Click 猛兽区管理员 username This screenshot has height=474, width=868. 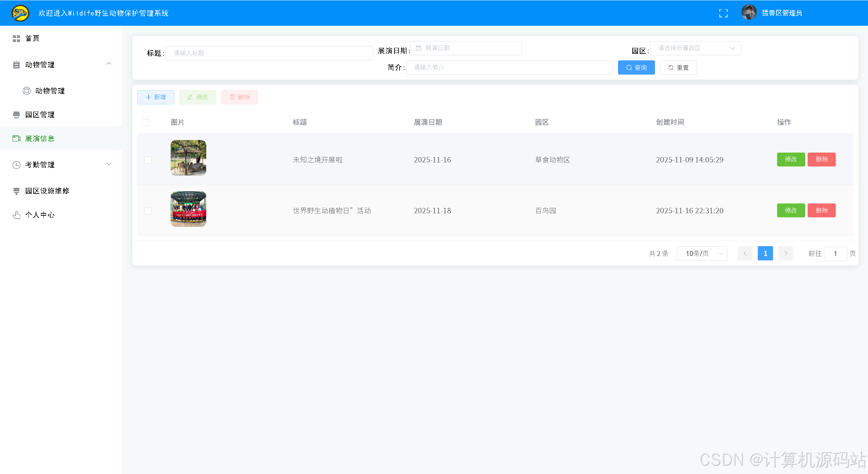coord(782,13)
